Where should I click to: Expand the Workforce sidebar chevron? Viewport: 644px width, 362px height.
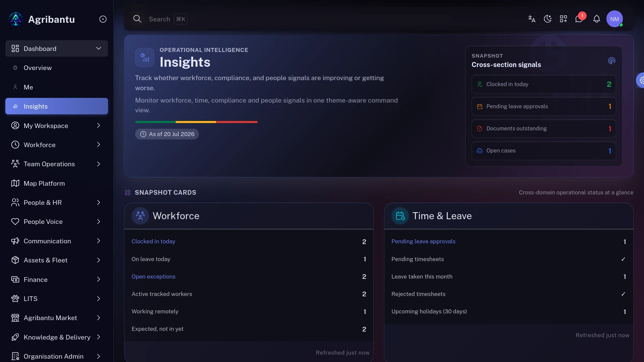point(99,144)
